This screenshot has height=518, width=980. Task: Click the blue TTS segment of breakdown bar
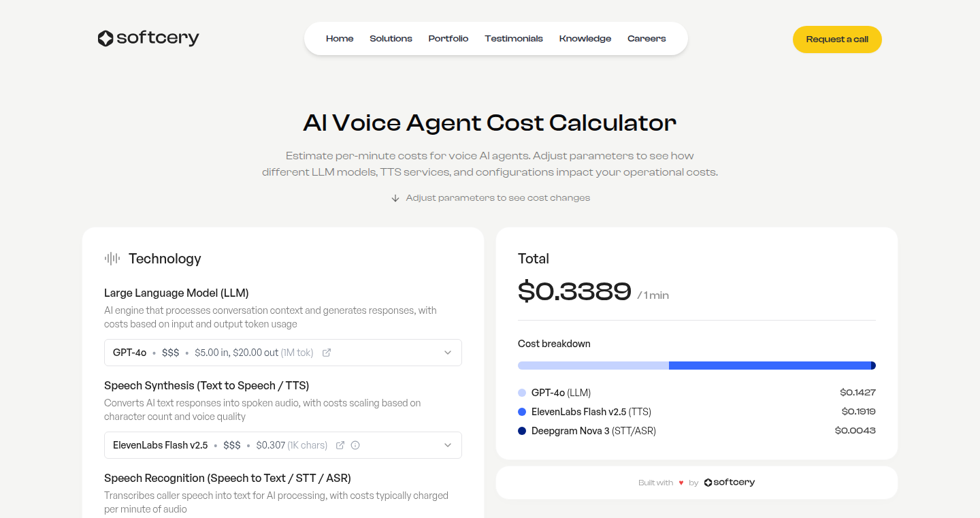[x=769, y=366]
